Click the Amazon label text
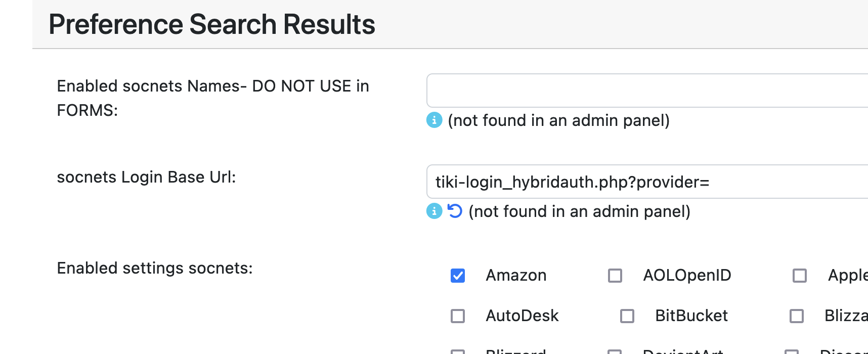This screenshot has height=354, width=868. coord(516,275)
